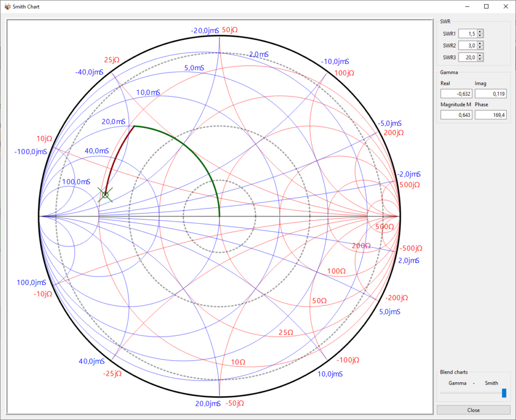
Task: Select the Magnitude M value field
Action: coord(456,115)
